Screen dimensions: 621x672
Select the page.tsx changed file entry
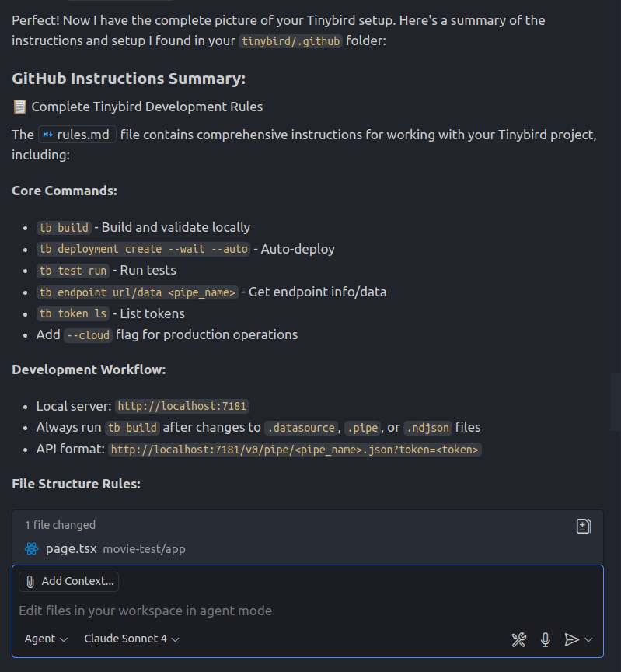click(70, 548)
